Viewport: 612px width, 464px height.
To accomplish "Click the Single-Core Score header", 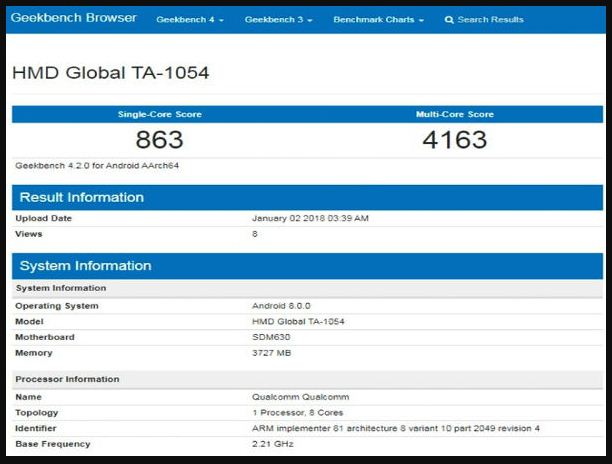I will 160,114.
